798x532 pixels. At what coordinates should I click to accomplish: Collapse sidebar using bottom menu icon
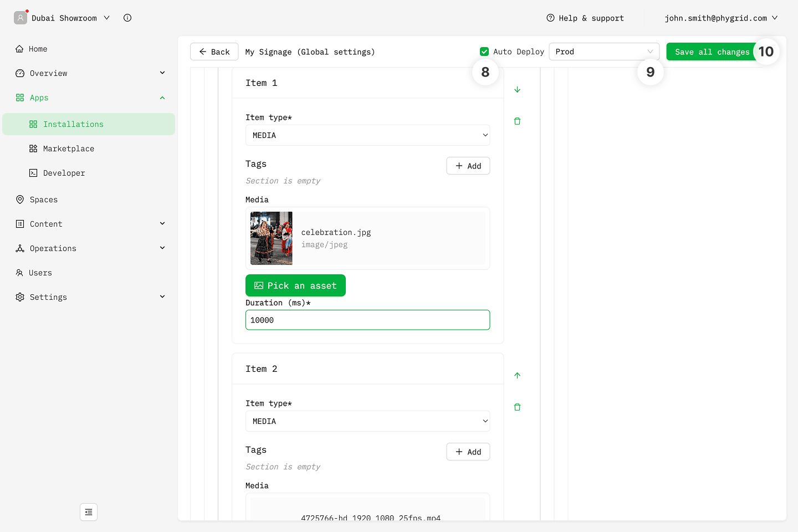coord(89,512)
